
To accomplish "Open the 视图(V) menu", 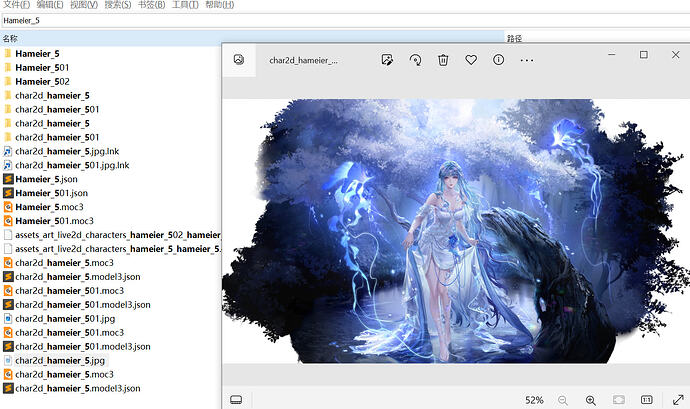I will [x=84, y=5].
